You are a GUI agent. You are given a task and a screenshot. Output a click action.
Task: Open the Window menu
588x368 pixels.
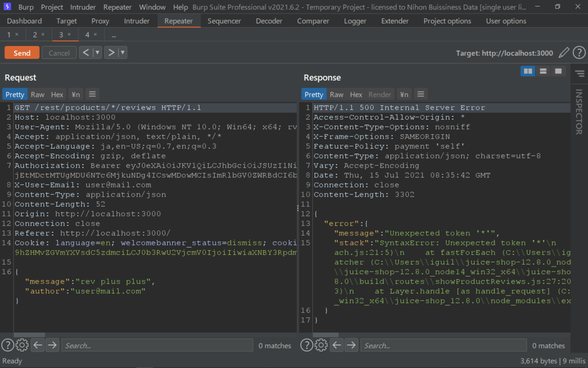(x=152, y=7)
